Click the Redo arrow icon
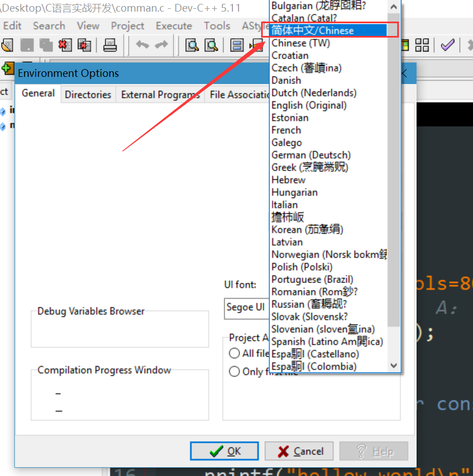This screenshot has width=473, height=476. pyautogui.click(x=161, y=45)
